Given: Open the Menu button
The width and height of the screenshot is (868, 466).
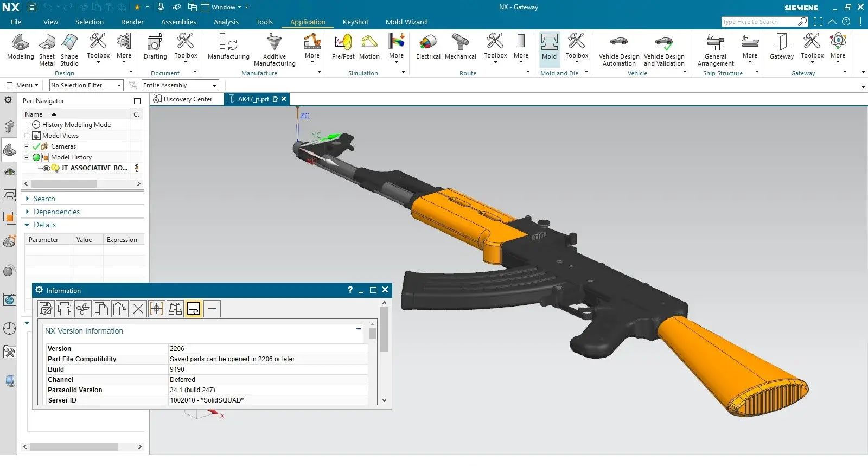Looking at the screenshot, I should click(x=22, y=85).
